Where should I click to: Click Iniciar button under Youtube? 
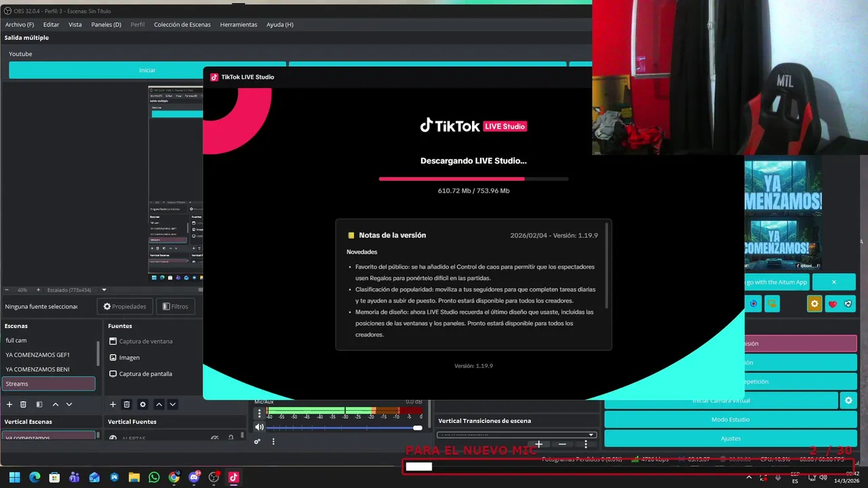pyautogui.click(x=147, y=70)
